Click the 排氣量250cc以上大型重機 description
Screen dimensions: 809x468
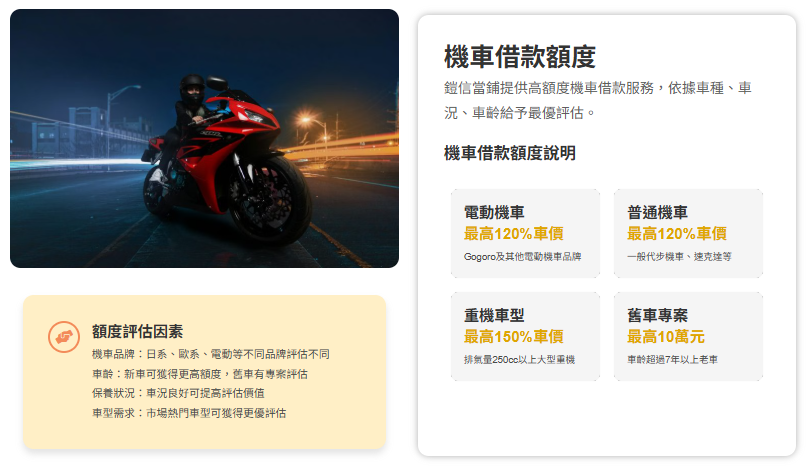click(x=520, y=360)
